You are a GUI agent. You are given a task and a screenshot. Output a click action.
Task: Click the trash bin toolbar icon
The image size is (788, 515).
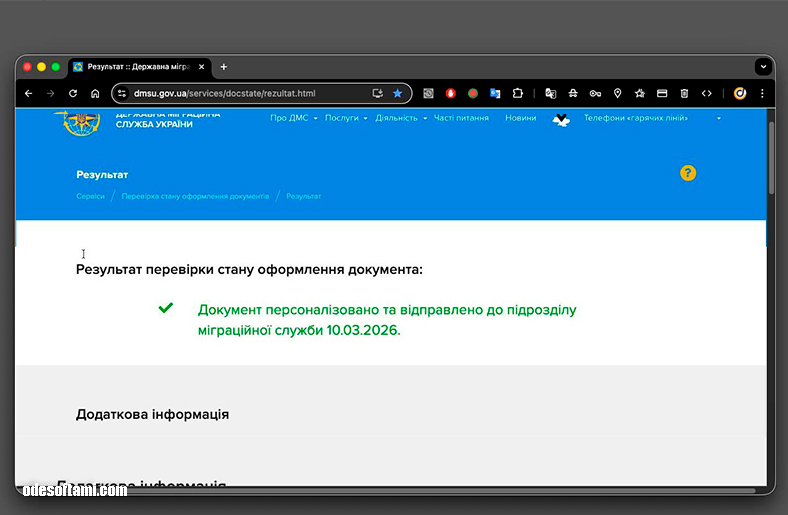[x=684, y=93]
